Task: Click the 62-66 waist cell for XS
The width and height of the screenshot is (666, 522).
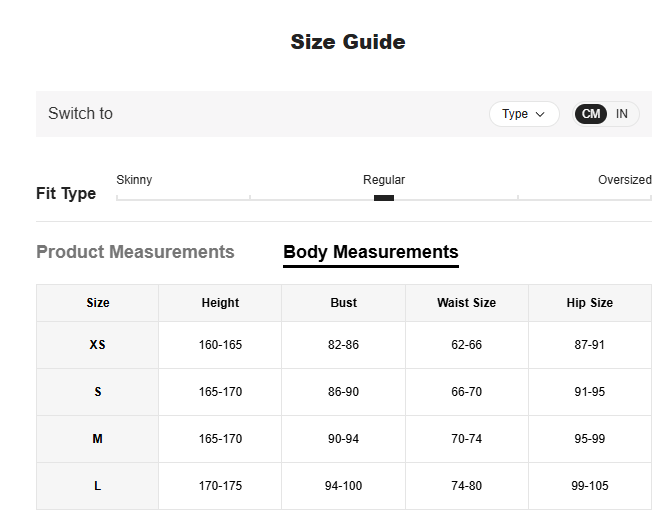Action: pyautogui.click(x=466, y=345)
